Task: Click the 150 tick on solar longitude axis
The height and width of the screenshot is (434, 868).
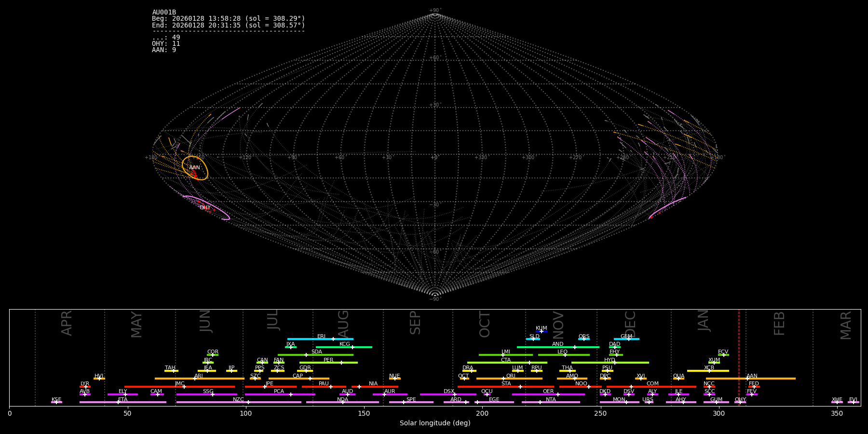Action: pos(364,413)
